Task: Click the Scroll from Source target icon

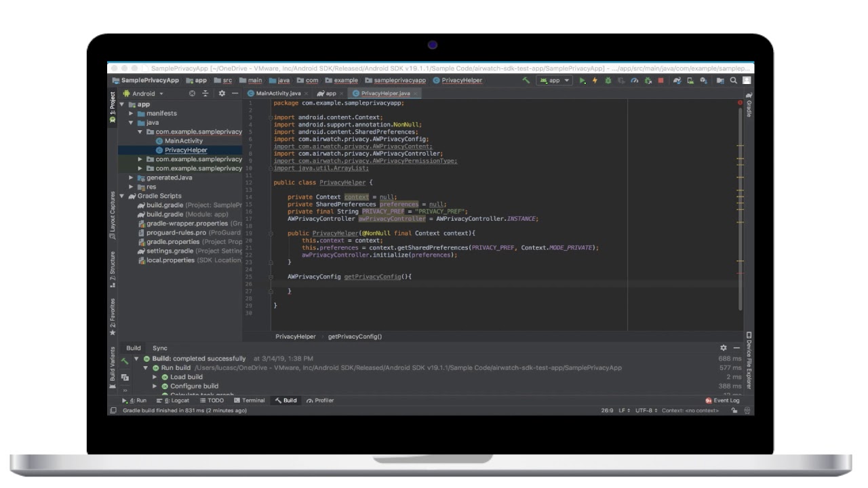Action: tap(192, 94)
